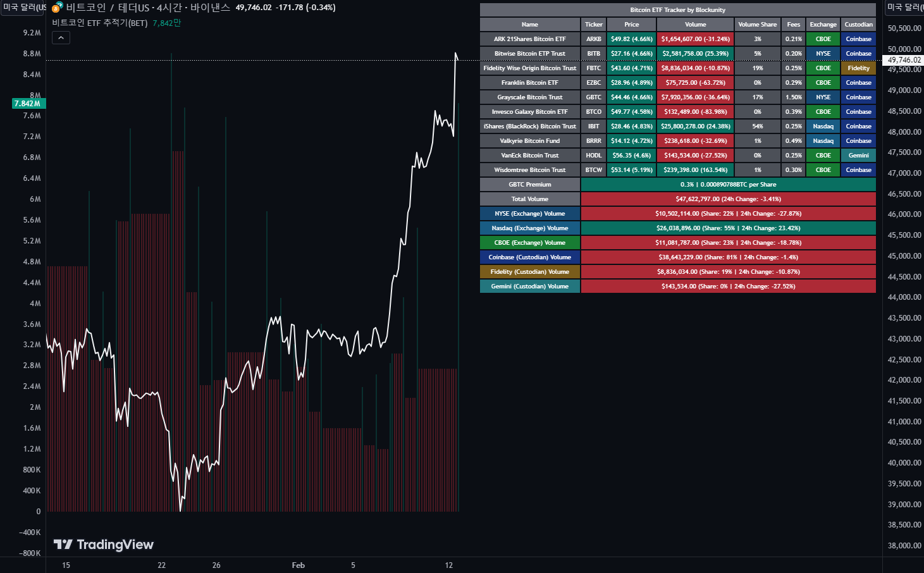The image size is (924, 573).
Task: Click the Volume Share column header
Action: (758, 25)
